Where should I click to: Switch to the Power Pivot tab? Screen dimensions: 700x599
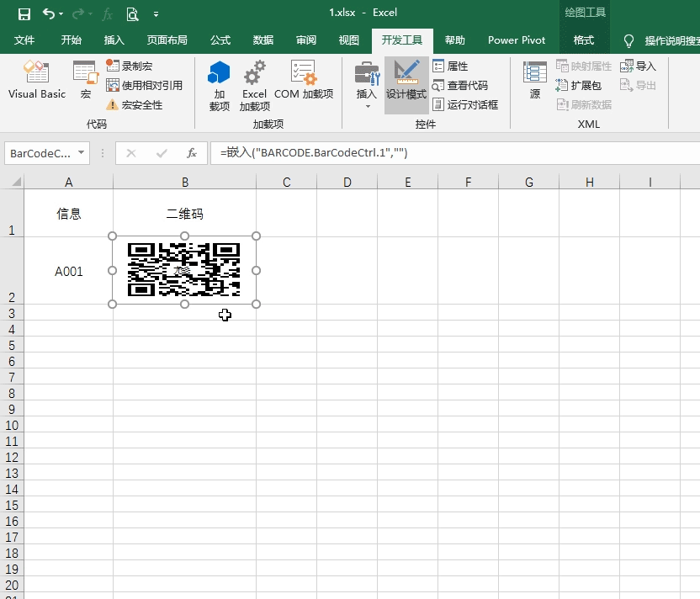(517, 40)
